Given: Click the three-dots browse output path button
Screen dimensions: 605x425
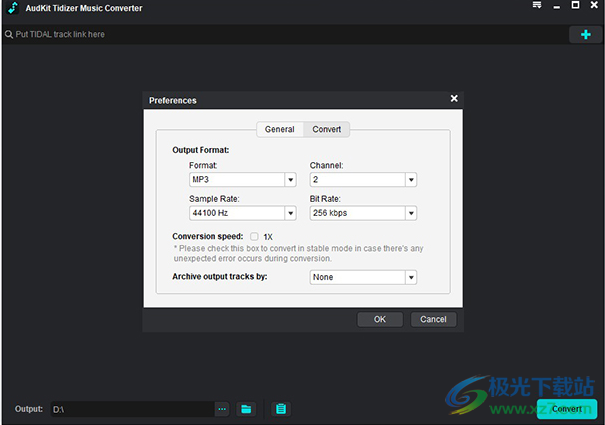Looking at the screenshot, I should click(x=222, y=409).
